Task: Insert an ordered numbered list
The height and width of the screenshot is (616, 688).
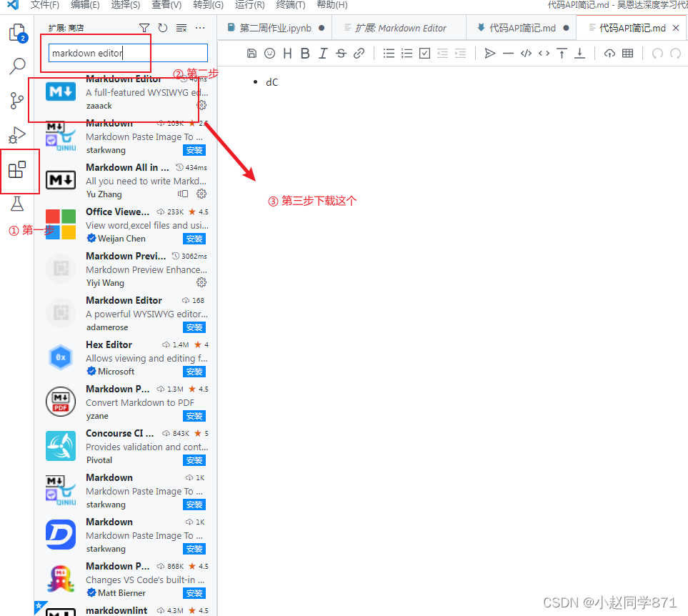Action: [407, 53]
